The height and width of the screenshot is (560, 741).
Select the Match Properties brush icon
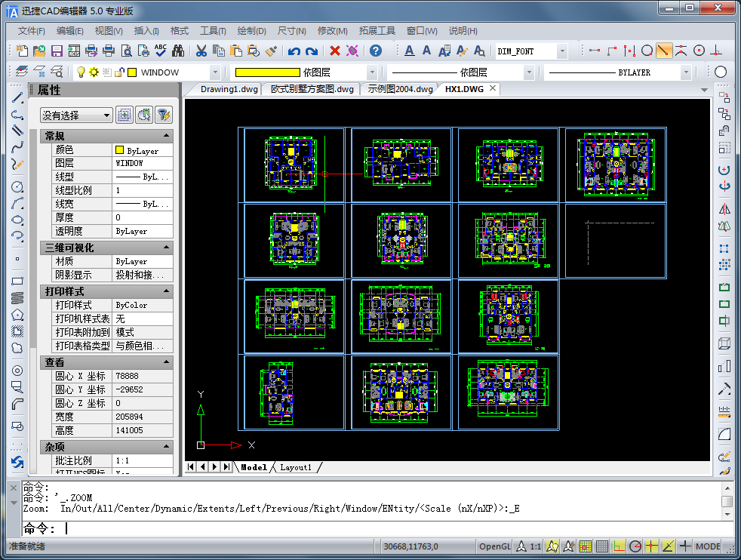[271, 51]
